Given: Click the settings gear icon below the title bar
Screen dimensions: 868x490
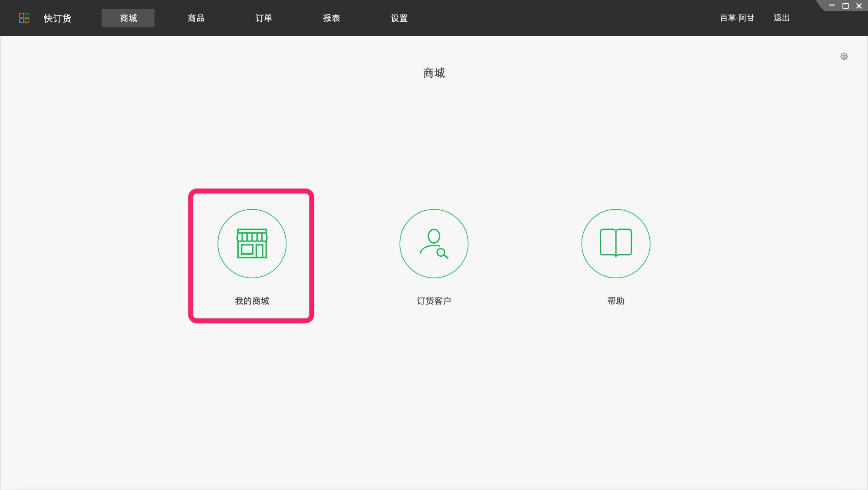Looking at the screenshot, I should (844, 56).
